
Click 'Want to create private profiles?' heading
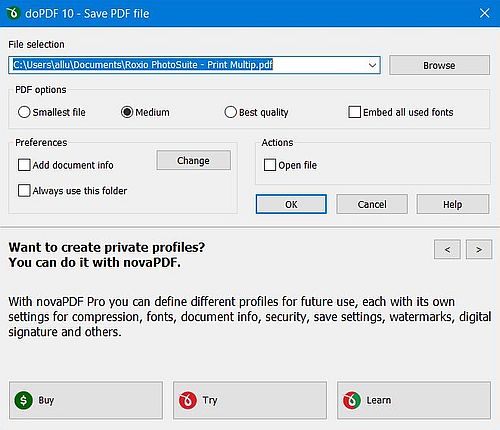point(107,247)
